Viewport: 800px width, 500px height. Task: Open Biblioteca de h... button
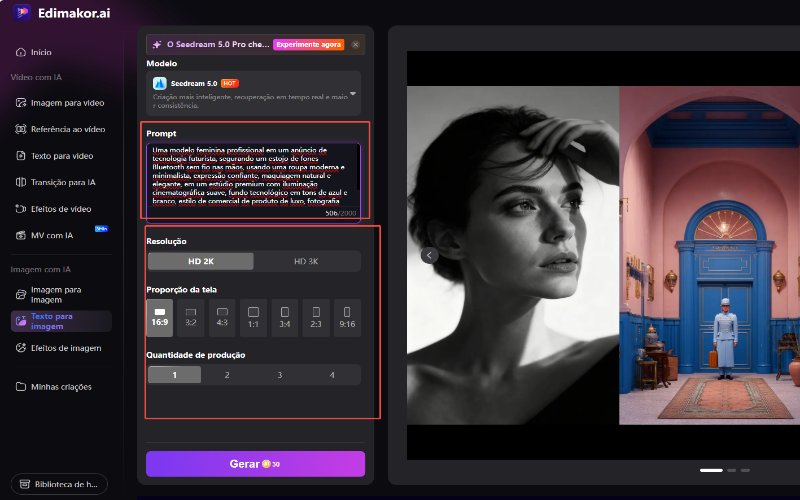click(x=60, y=484)
